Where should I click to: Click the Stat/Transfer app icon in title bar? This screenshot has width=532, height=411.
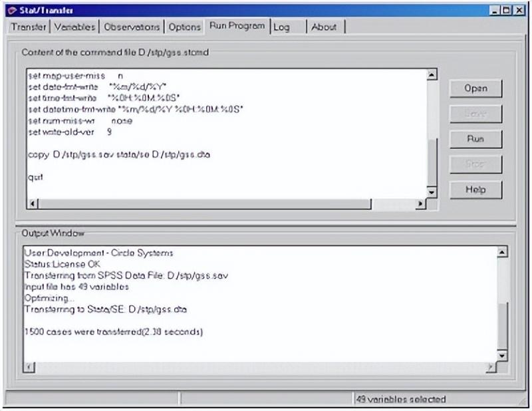pos(12,10)
